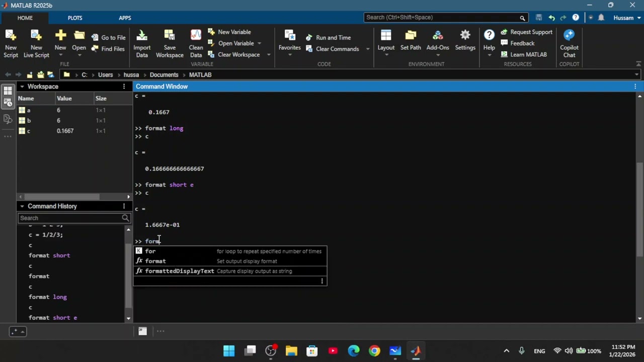Go up one folder level

pos(30,74)
